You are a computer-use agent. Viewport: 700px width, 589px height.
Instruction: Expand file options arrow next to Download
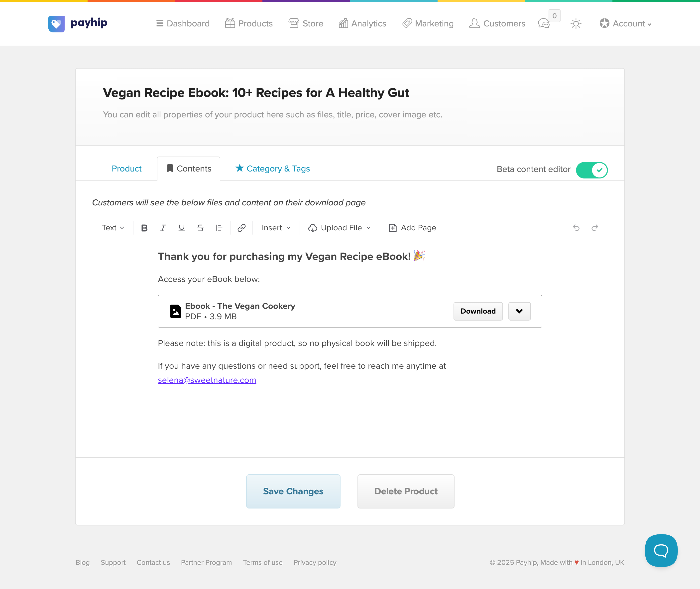coord(519,311)
